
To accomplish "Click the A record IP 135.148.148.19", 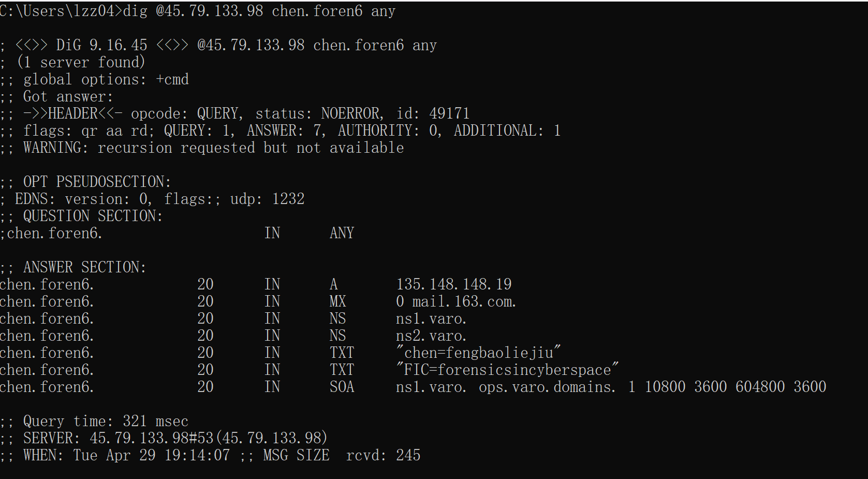I will coord(453,284).
